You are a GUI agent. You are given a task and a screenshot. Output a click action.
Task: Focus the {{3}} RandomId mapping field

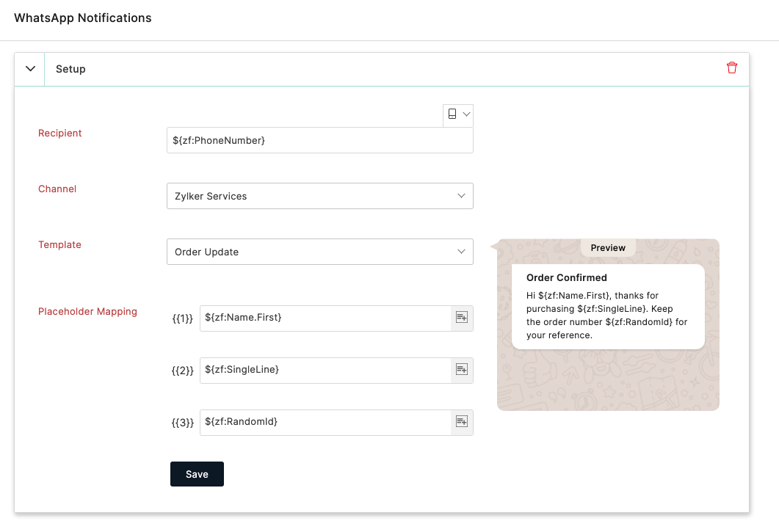coord(325,421)
